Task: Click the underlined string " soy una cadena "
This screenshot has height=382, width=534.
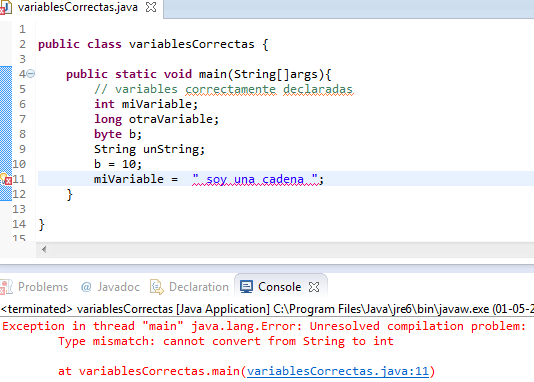Action: (255, 179)
